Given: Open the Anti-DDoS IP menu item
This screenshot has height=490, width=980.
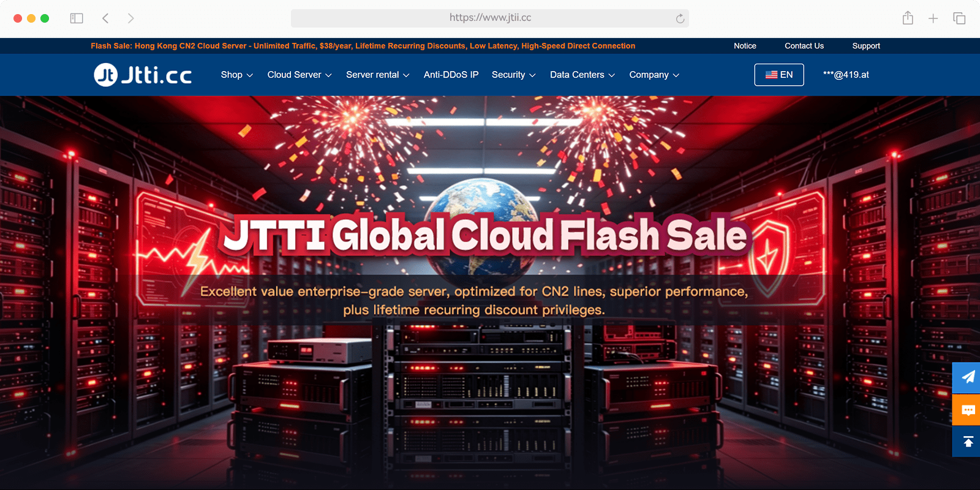Looking at the screenshot, I should point(451,75).
